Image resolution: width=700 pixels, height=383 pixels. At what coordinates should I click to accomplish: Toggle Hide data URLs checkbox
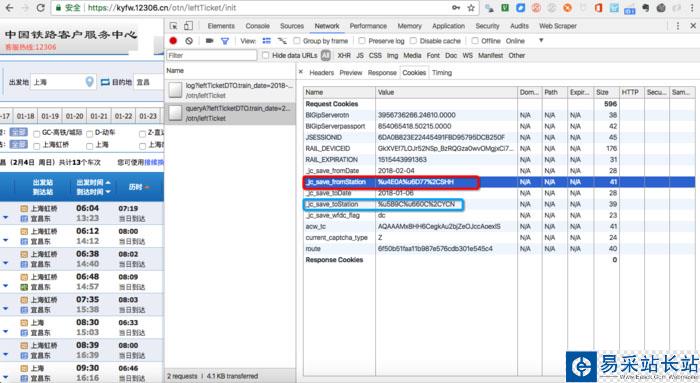tap(266, 55)
